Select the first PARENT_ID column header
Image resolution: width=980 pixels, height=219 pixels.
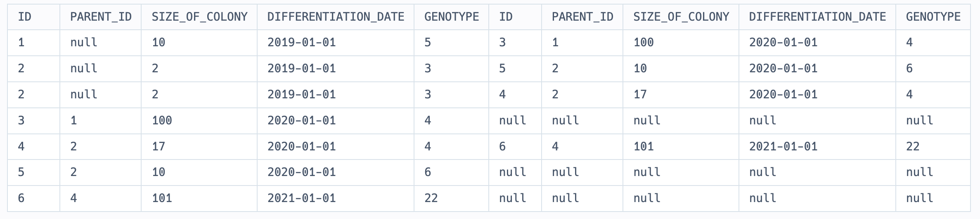tap(101, 17)
